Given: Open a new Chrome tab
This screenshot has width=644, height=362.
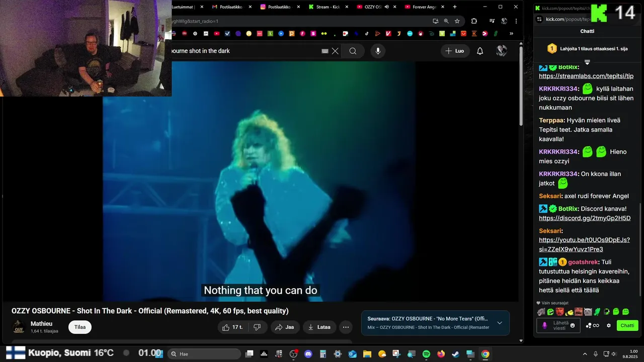Looking at the screenshot, I should point(455,7).
